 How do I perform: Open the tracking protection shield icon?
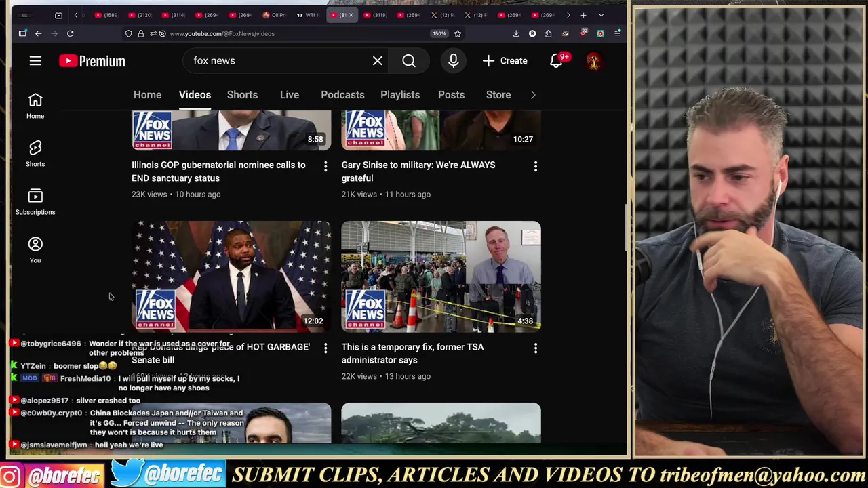pyautogui.click(x=128, y=33)
